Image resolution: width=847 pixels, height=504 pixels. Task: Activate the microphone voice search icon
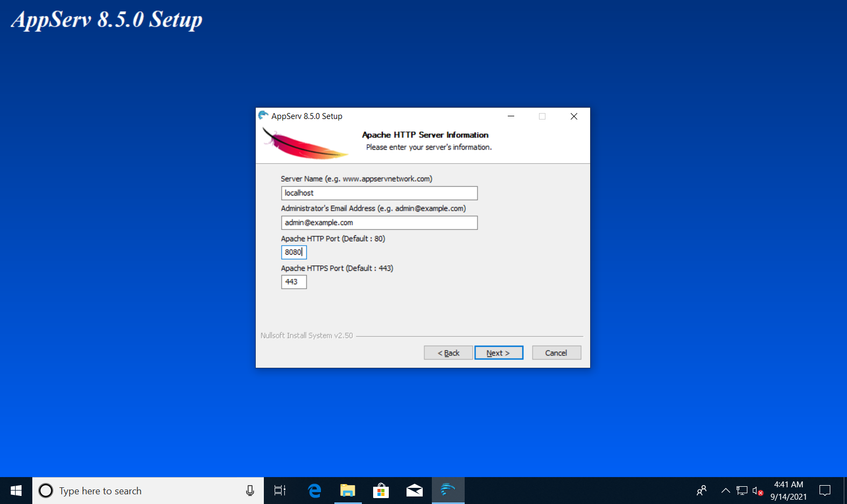click(250, 491)
